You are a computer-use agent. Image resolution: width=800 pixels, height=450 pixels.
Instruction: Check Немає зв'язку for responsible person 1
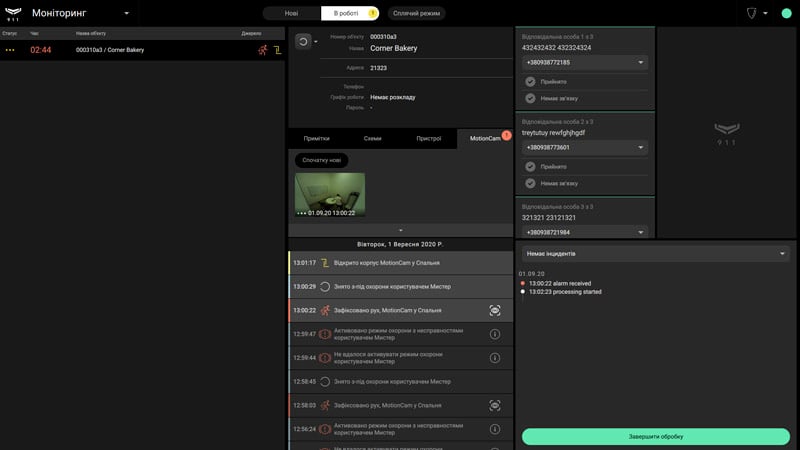coord(530,98)
